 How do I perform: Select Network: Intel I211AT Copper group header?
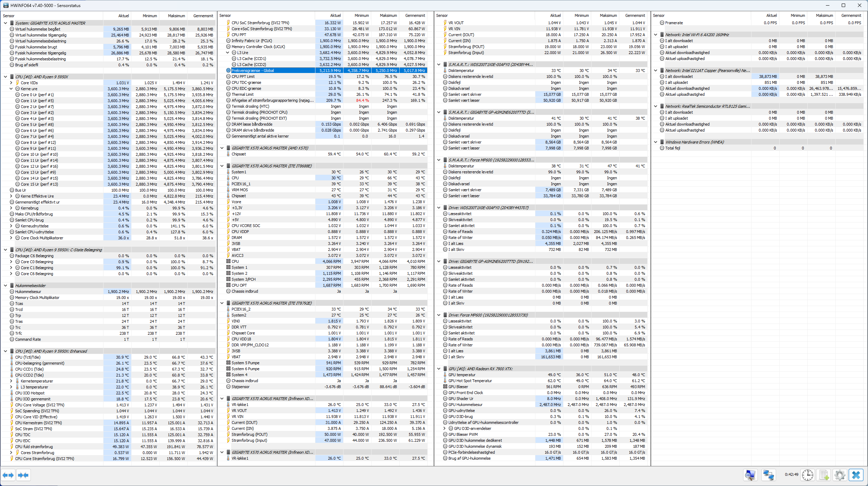coord(758,71)
